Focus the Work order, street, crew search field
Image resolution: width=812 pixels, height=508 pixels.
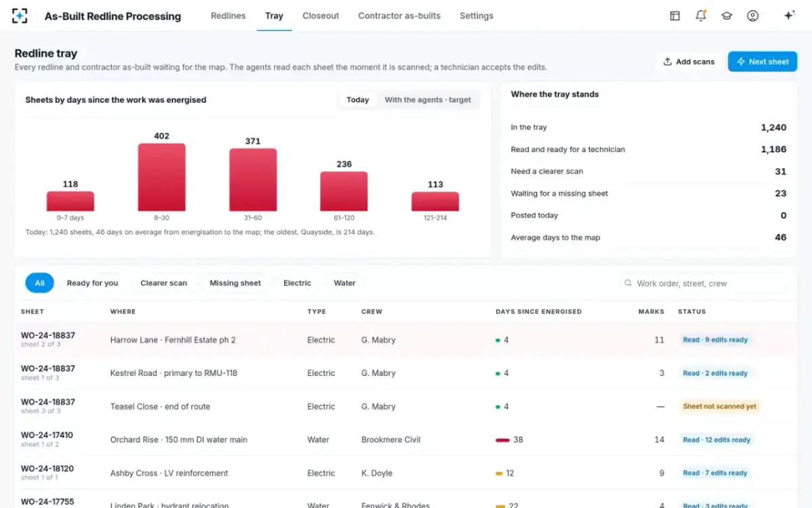click(704, 283)
